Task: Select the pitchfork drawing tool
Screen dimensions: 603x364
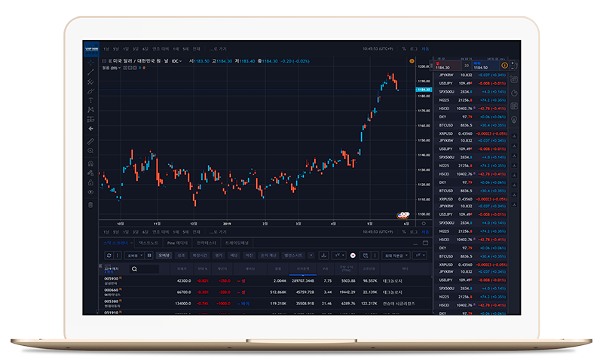Action: (90, 81)
